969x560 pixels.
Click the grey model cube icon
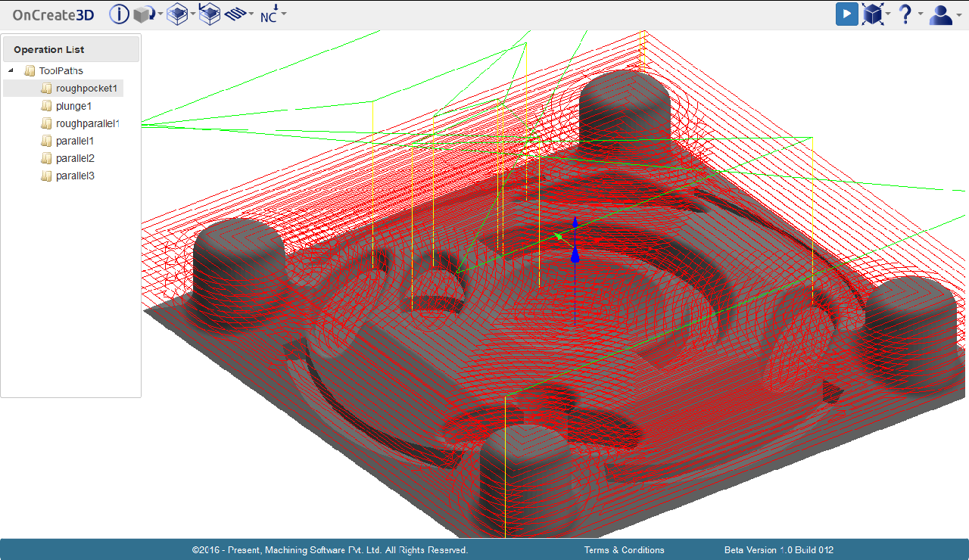tap(143, 14)
